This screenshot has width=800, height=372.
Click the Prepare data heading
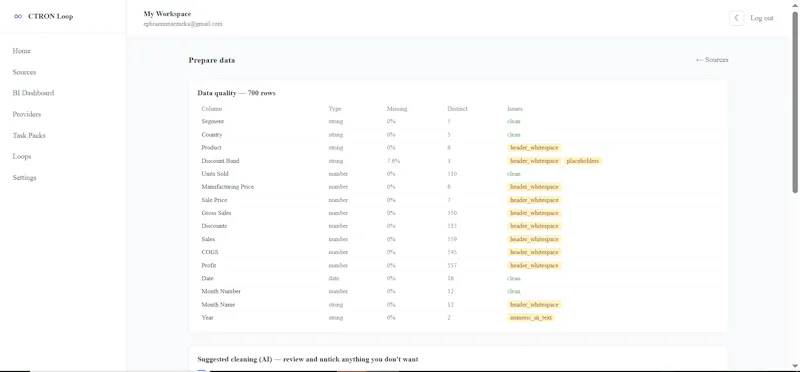click(212, 60)
